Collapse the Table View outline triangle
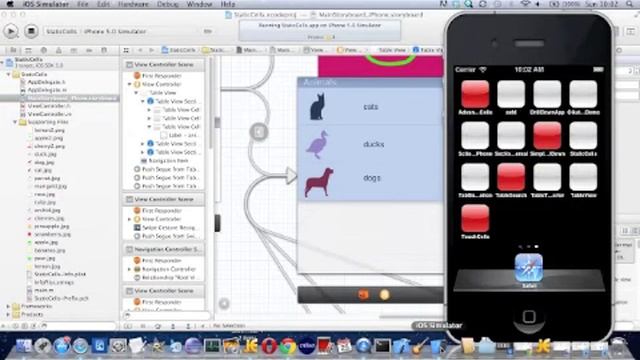This screenshot has height=360, width=640. click(136, 93)
